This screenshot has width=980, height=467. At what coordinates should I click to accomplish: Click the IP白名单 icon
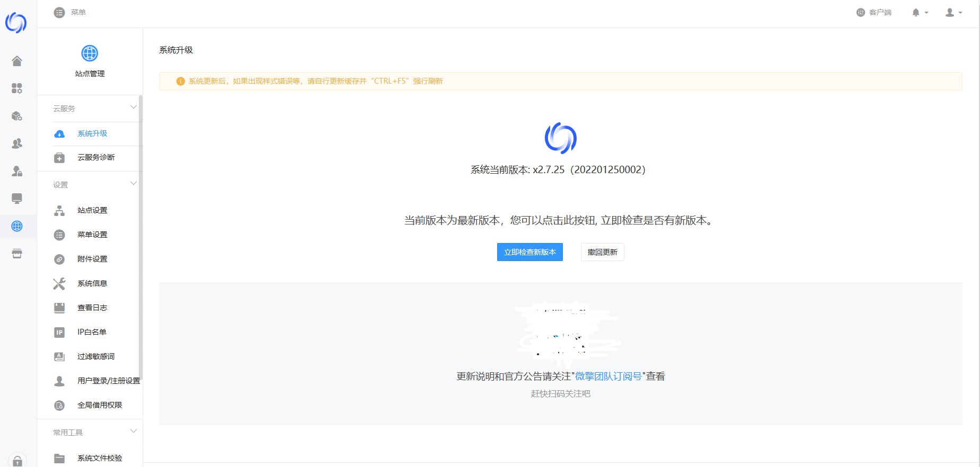59,333
